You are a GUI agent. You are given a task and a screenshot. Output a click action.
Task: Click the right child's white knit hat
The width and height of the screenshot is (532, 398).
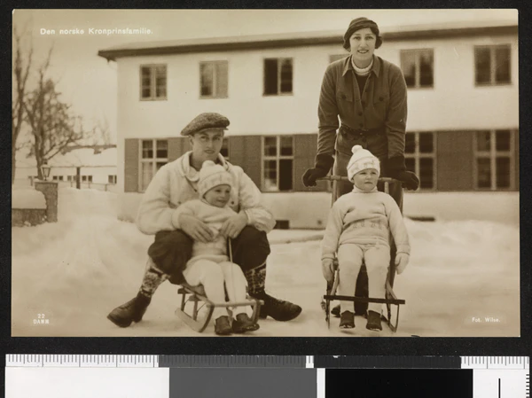click(362, 160)
